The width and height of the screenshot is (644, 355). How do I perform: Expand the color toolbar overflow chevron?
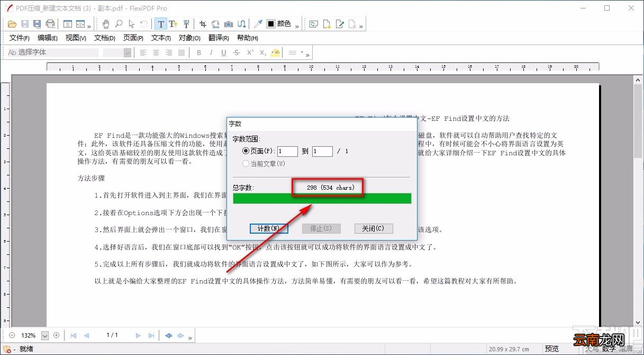pyautogui.click(x=297, y=25)
